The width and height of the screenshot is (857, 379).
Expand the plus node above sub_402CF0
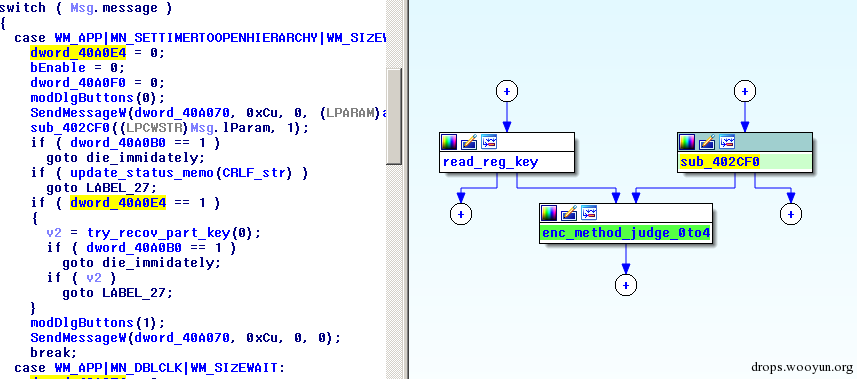tap(744, 91)
